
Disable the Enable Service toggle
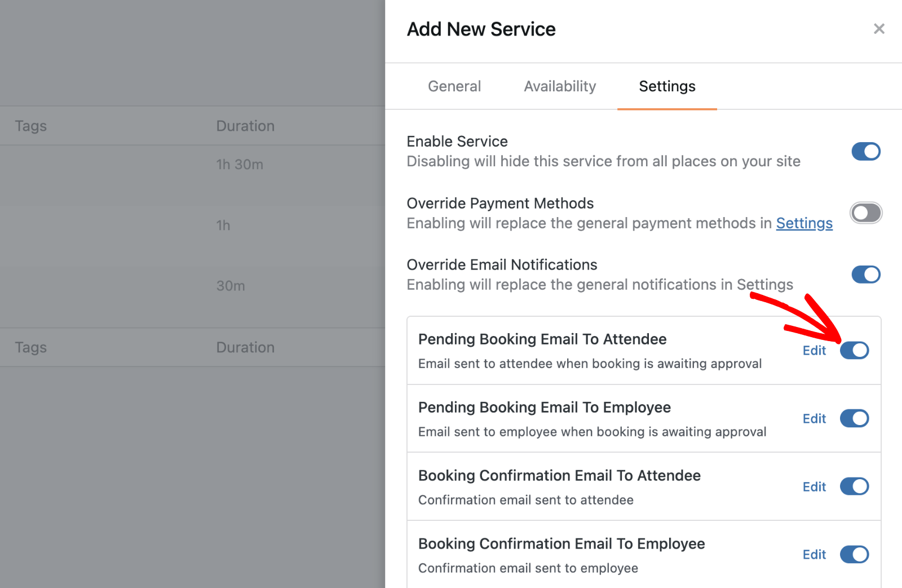tap(866, 151)
